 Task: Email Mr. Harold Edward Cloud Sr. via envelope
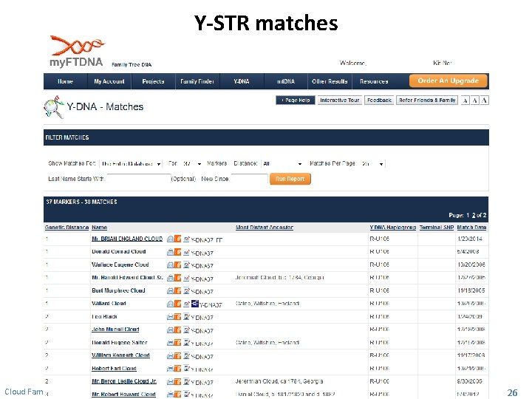(x=171, y=278)
